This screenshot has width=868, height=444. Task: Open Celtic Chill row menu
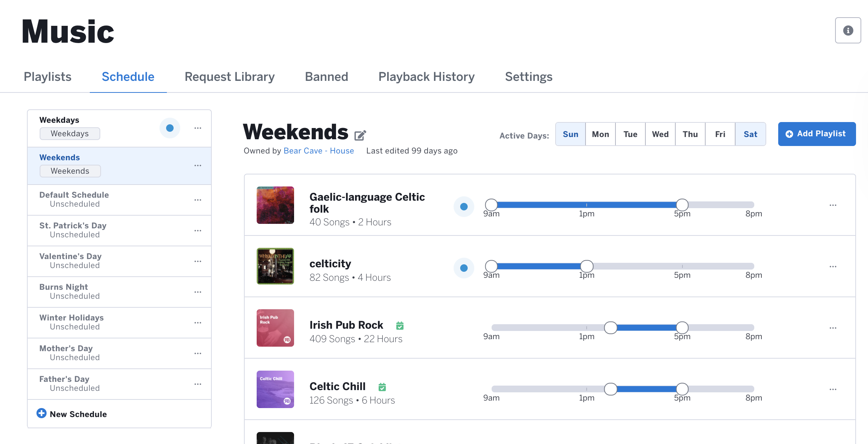point(833,389)
